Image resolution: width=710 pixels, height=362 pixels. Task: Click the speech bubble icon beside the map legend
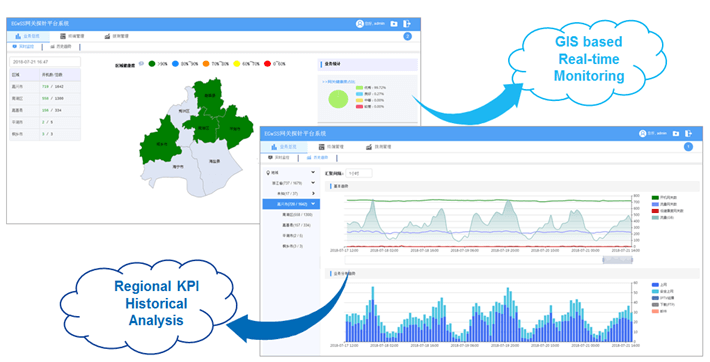[x=141, y=64]
